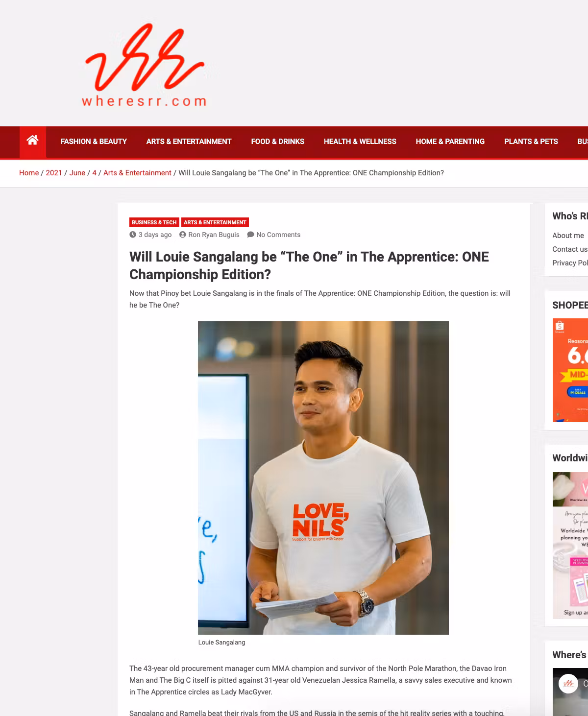This screenshot has width=588, height=716.
Task: Click the Louie Sangalang photo
Action: click(x=323, y=478)
